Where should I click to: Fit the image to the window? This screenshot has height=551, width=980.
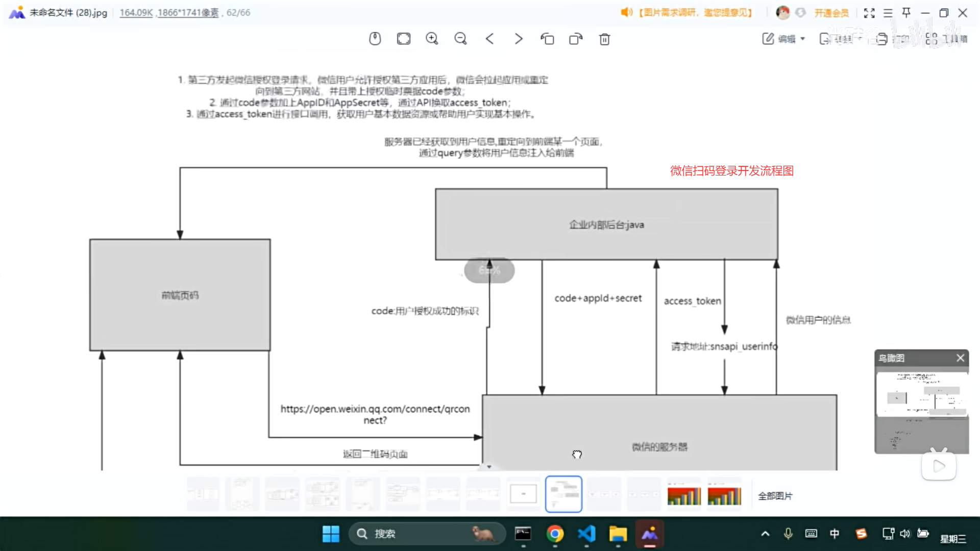coord(404,39)
